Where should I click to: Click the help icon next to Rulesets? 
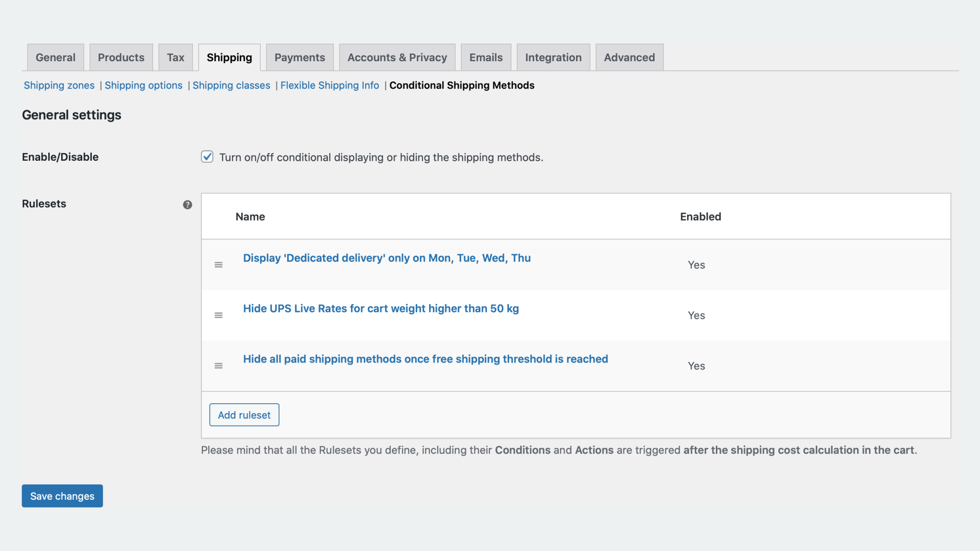tap(188, 204)
